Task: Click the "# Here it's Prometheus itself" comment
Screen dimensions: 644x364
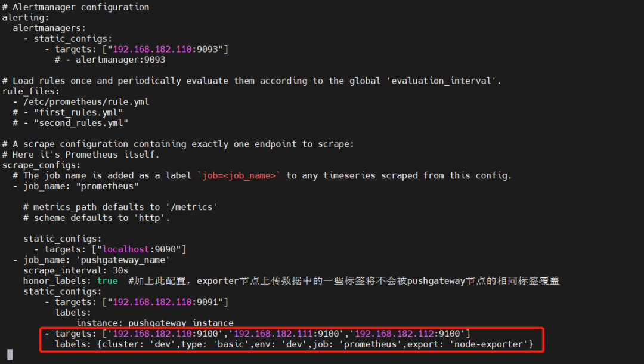Action: point(81,155)
